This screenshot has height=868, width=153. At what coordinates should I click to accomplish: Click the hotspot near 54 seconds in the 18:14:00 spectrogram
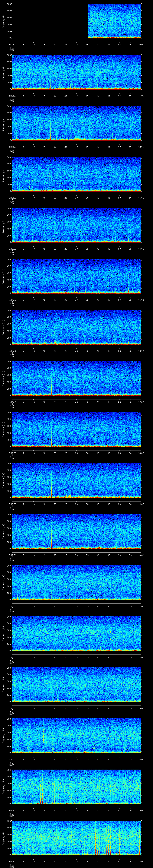pos(129,291)
